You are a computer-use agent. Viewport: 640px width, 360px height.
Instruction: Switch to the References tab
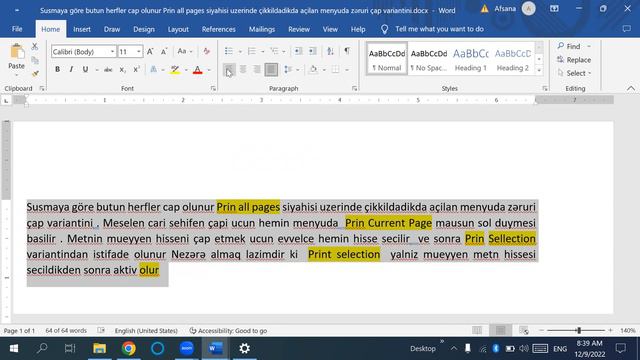[218, 29]
